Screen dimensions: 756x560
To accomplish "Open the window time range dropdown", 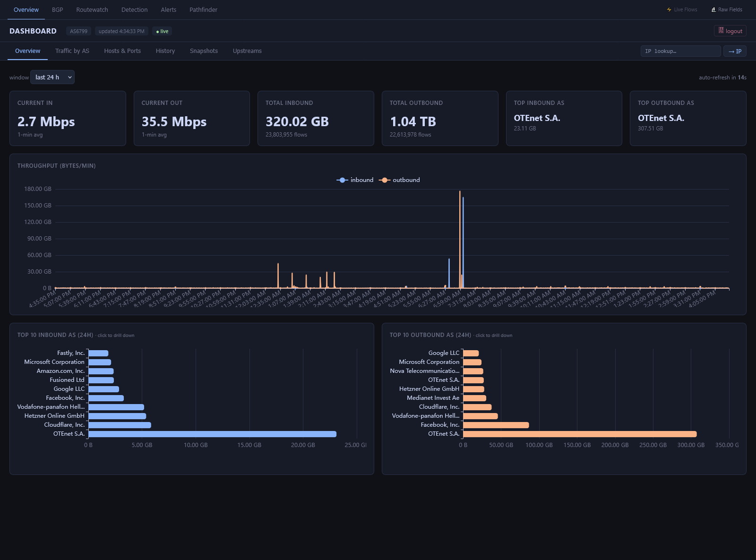I will [52, 77].
